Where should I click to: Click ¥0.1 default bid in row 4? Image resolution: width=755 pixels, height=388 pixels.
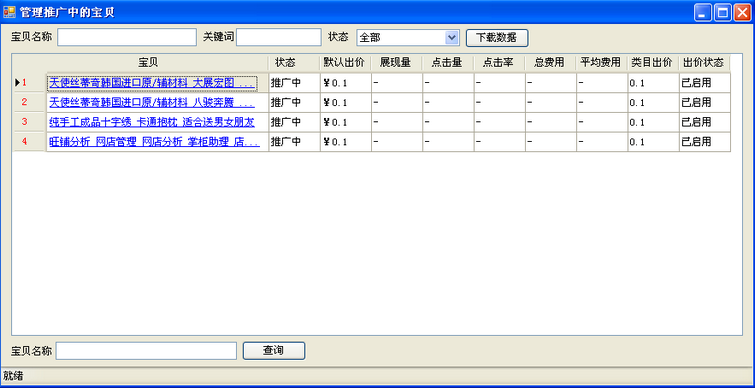346,142
